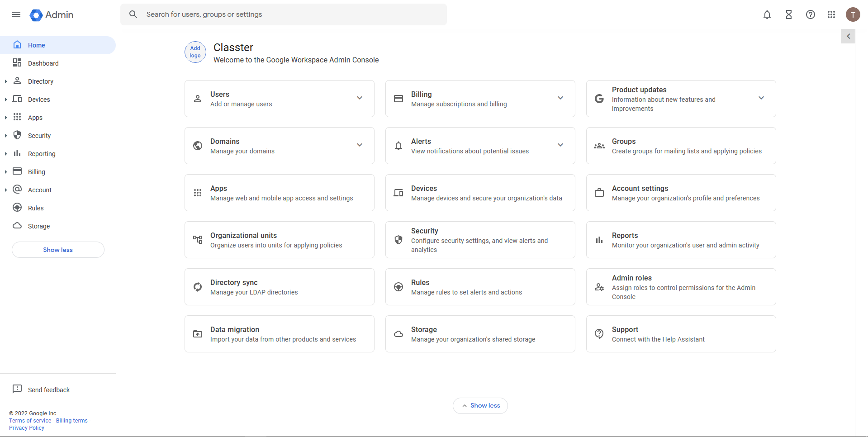This screenshot has height=437, width=868.
Task: Expand the Users card chevron
Action: (x=360, y=98)
